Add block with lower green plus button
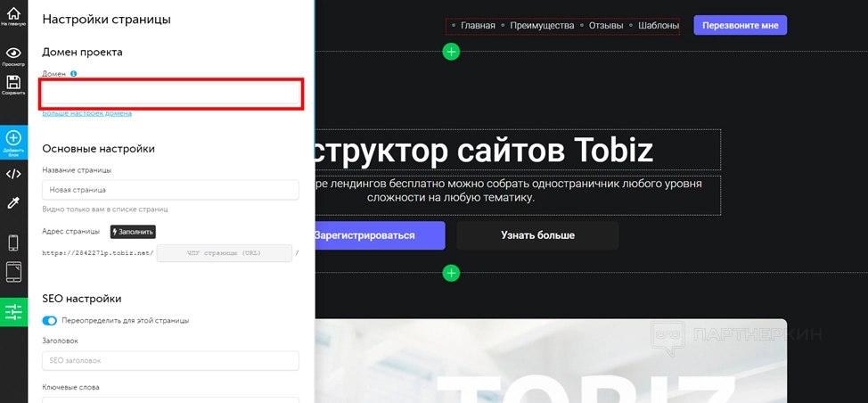The image size is (868, 403). tap(451, 273)
